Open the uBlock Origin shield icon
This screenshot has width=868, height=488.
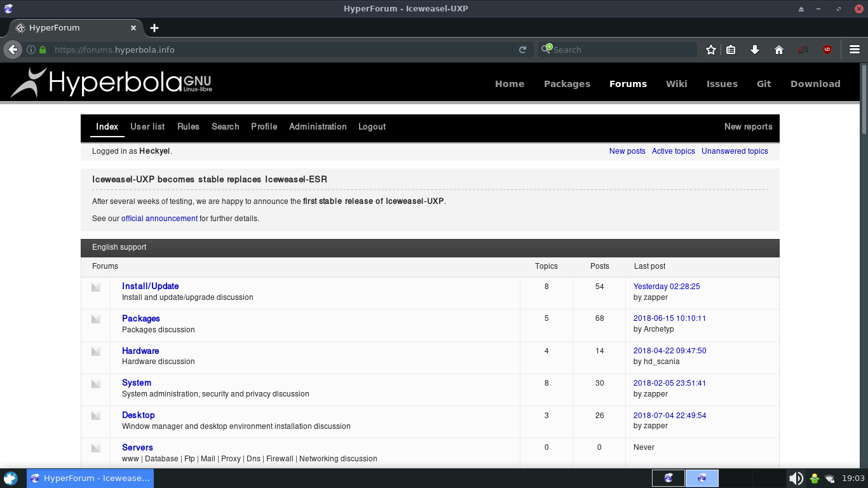pos(827,50)
